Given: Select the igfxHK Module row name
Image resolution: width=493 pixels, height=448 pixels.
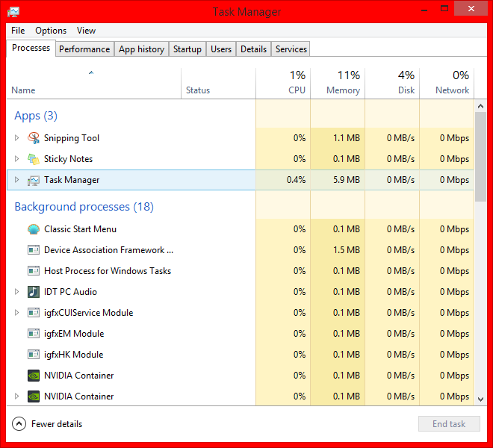Looking at the screenshot, I should [x=73, y=355].
